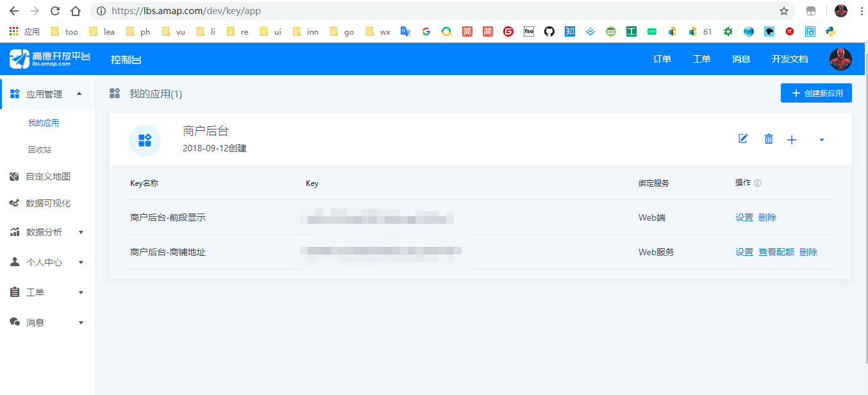Click the 创建新应用 button
868x395 pixels.
[x=816, y=93]
